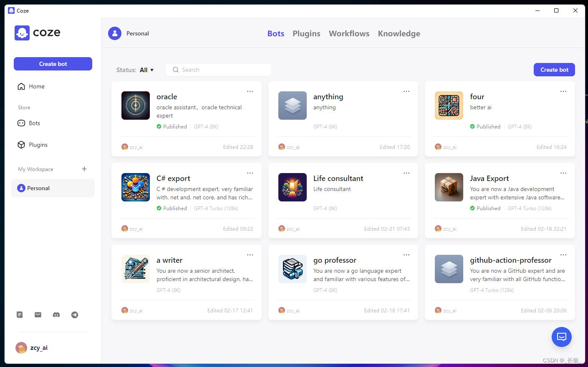Open the C# export bot icon
This screenshot has height=367, width=588.
(136, 187)
